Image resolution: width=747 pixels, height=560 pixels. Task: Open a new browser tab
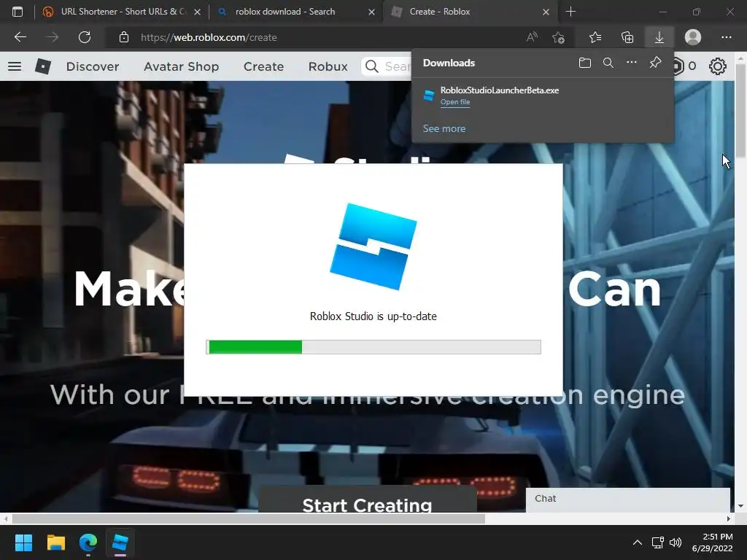[570, 12]
